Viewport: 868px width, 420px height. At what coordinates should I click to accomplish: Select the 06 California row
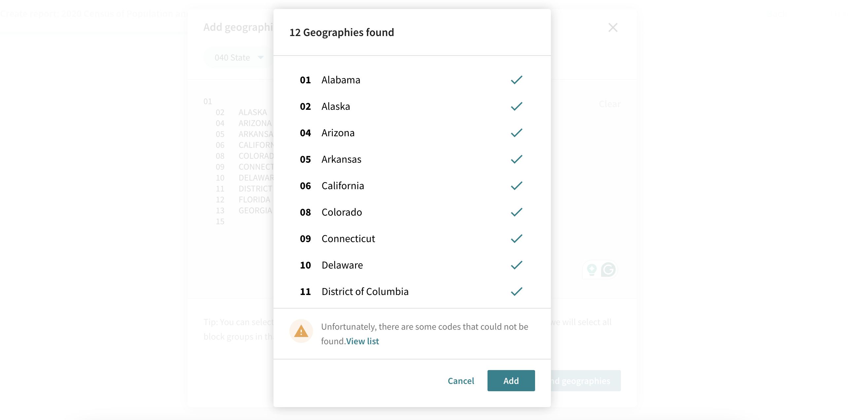(343, 186)
